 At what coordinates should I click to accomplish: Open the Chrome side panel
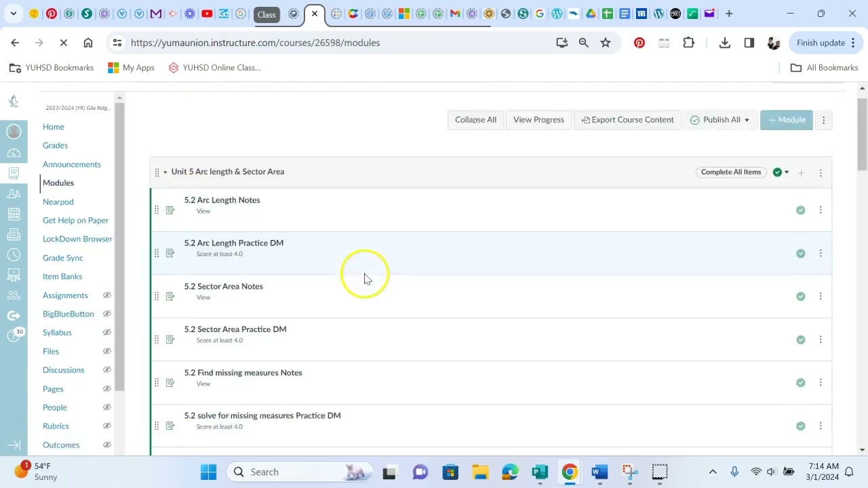(749, 43)
